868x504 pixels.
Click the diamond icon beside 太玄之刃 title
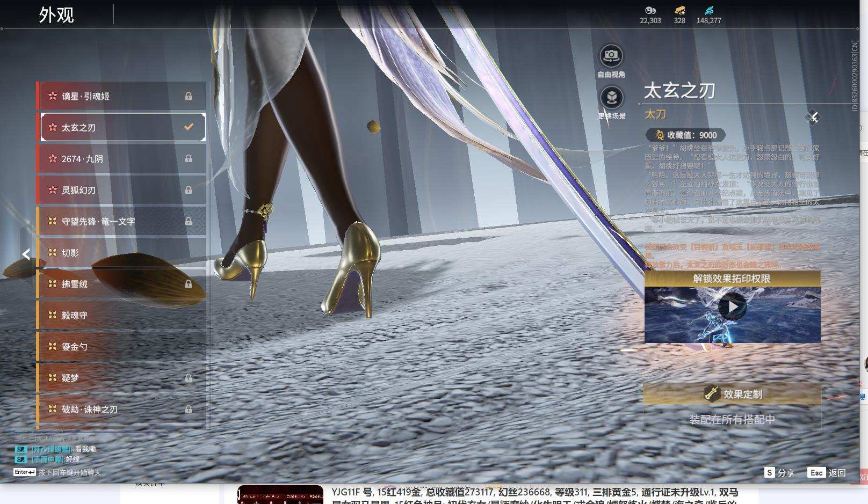[813, 118]
